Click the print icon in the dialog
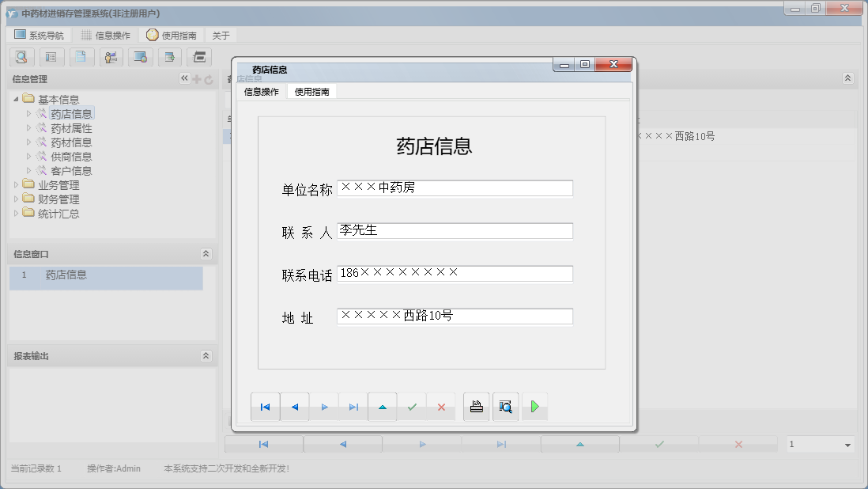This screenshot has width=868, height=489. [x=476, y=406]
